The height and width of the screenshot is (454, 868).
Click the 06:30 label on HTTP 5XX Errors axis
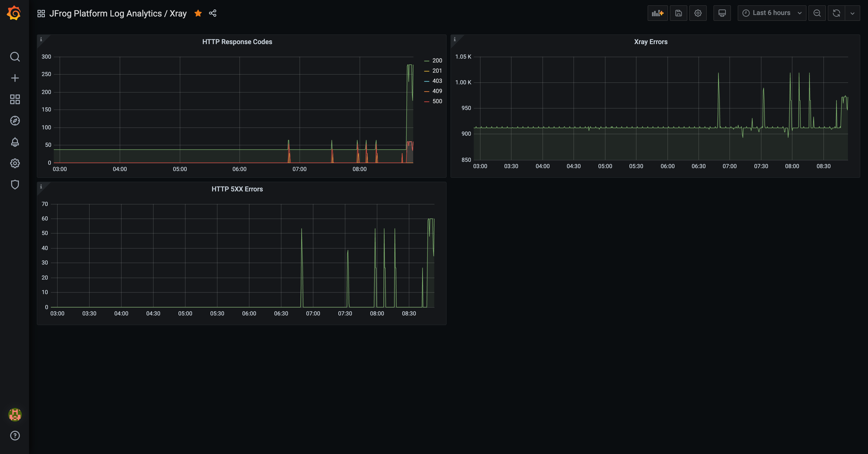pyautogui.click(x=281, y=313)
